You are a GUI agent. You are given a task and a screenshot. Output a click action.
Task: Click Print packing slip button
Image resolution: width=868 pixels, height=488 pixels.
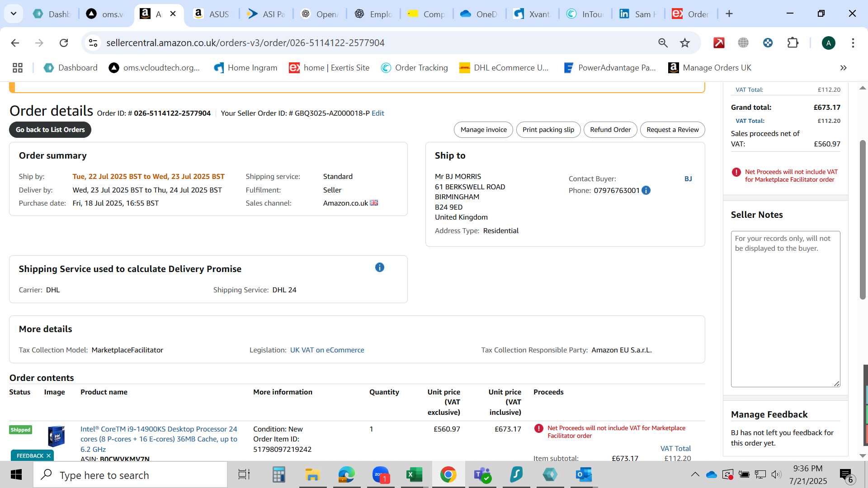click(x=548, y=130)
